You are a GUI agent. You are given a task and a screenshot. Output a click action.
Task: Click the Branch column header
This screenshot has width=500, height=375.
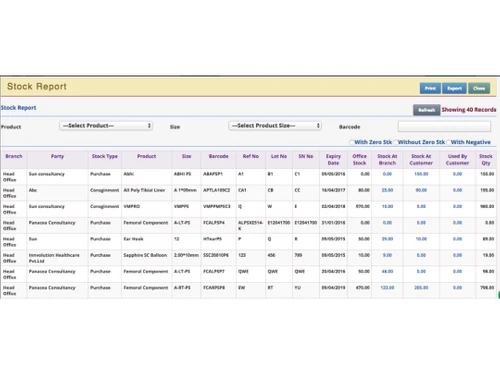point(14,156)
